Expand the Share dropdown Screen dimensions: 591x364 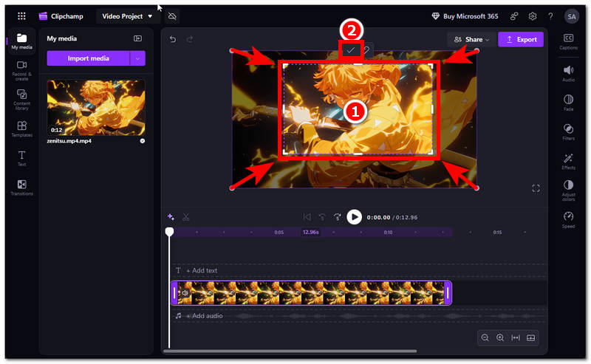point(471,39)
